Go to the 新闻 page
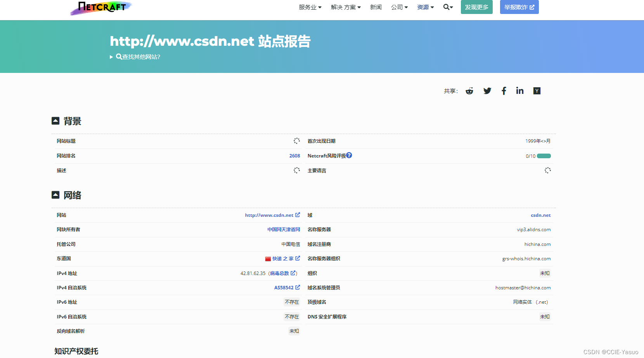 click(x=376, y=7)
